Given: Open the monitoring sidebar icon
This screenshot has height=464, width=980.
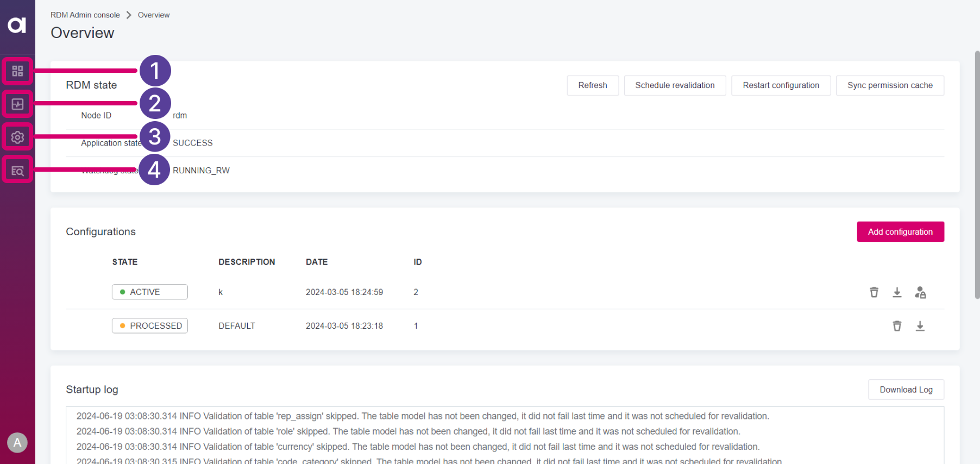Looking at the screenshot, I should coord(17,104).
